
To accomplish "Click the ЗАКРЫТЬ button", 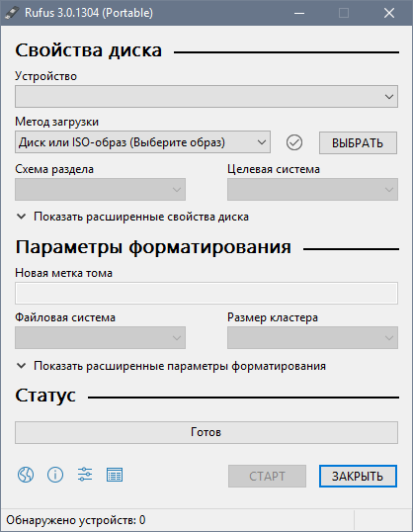I will click(x=358, y=476).
